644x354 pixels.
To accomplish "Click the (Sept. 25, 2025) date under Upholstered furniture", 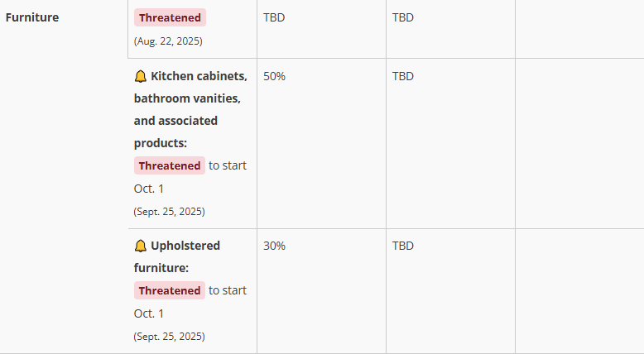I will click(x=169, y=336).
